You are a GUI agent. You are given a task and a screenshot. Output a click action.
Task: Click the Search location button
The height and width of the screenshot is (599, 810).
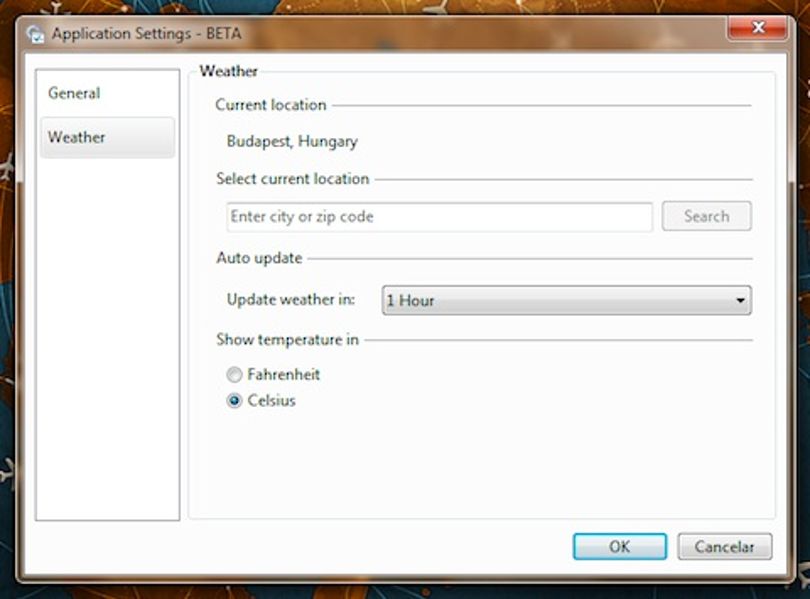point(706,216)
